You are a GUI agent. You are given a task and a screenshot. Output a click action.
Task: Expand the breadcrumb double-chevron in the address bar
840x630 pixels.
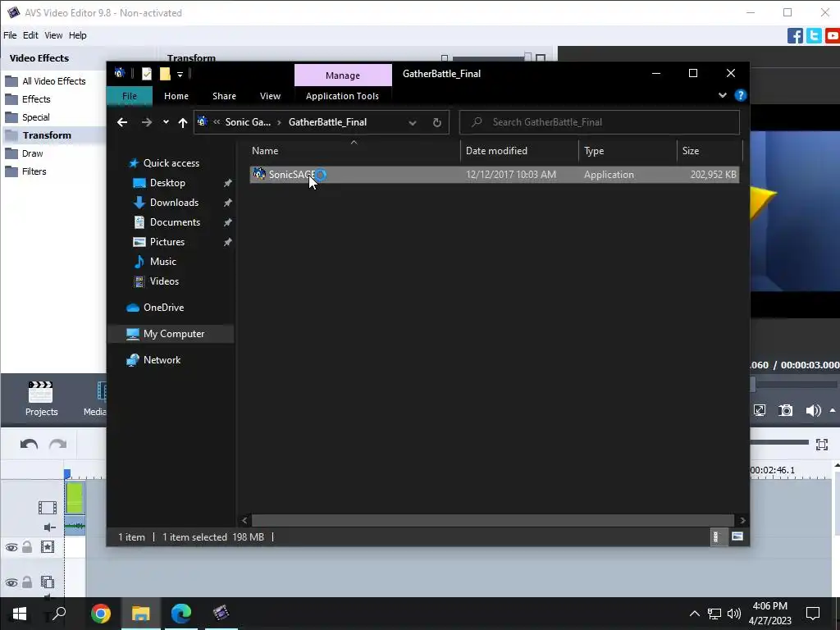[x=217, y=122]
